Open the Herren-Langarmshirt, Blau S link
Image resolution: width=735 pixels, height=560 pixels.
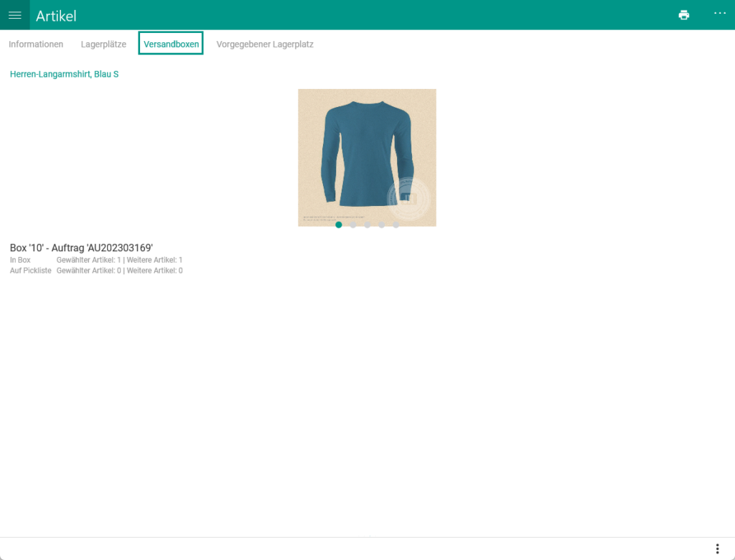63,73
